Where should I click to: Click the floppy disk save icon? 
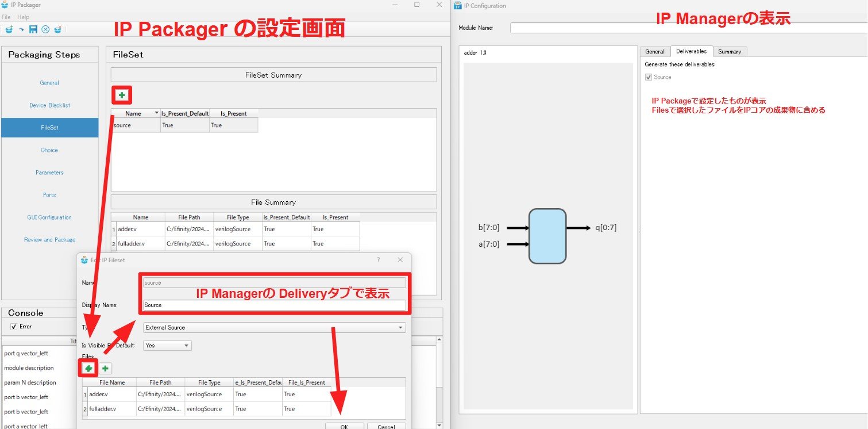33,29
